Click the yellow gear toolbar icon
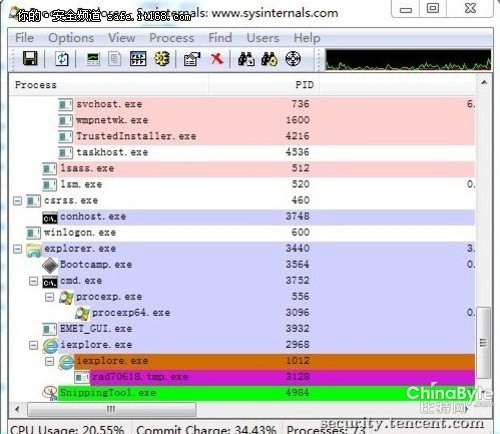The image size is (500, 434). coord(162,59)
